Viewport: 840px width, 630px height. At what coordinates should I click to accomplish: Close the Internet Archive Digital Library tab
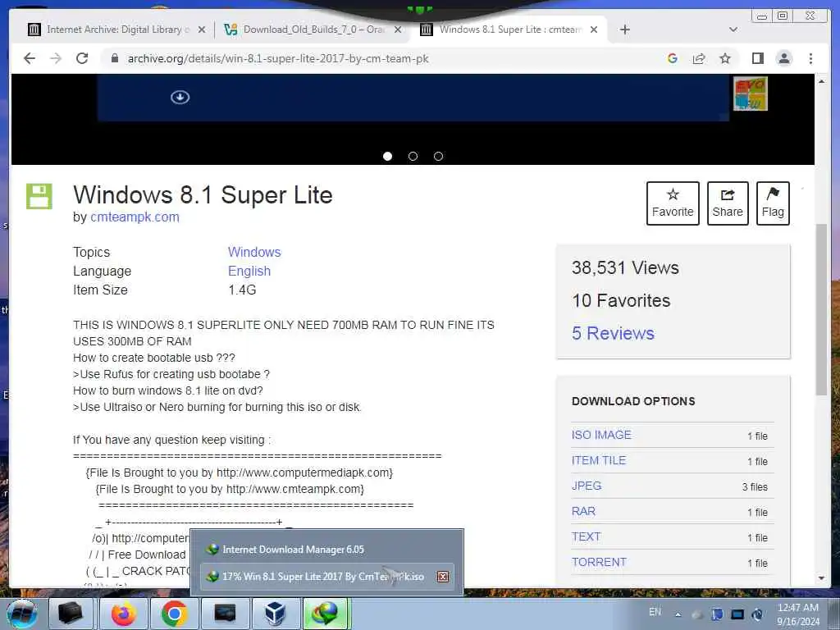(x=202, y=30)
